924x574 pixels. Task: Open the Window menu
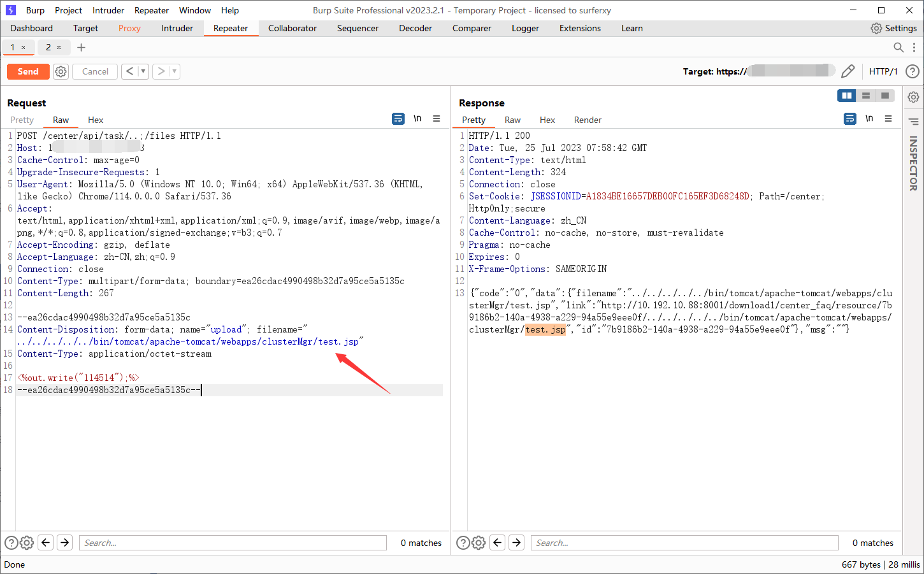(195, 10)
